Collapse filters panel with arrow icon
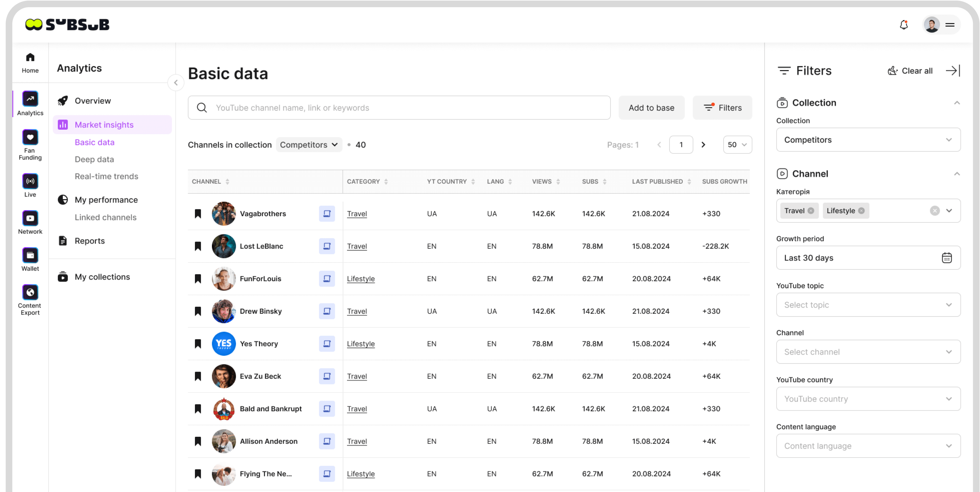Image resolution: width=980 pixels, height=492 pixels. click(953, 71)
